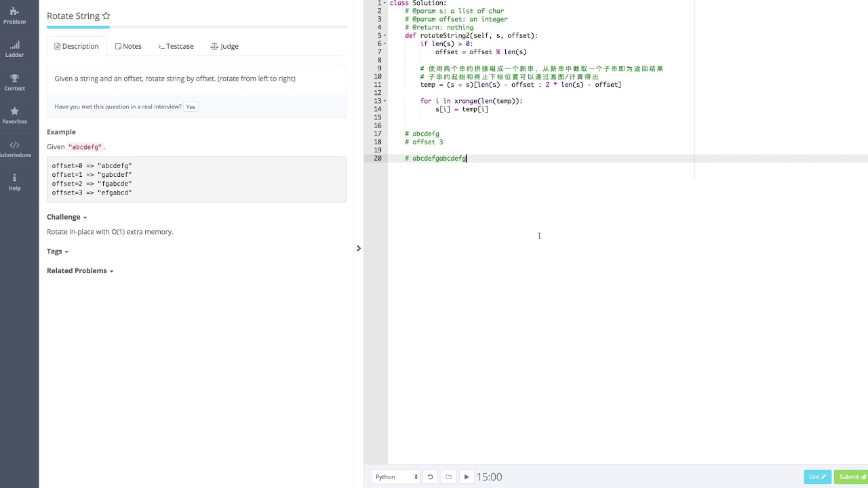Image resolution: width=868 pixels, height=488 pixels.
Task: Start the timer play button
Action: tap(467, 477)
